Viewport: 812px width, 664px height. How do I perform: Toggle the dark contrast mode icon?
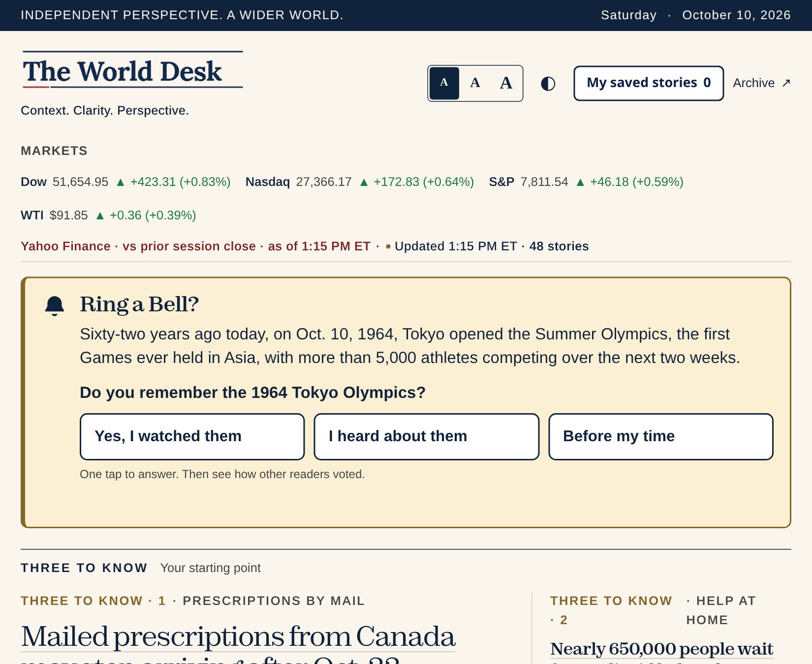click(x=548, y=84)
